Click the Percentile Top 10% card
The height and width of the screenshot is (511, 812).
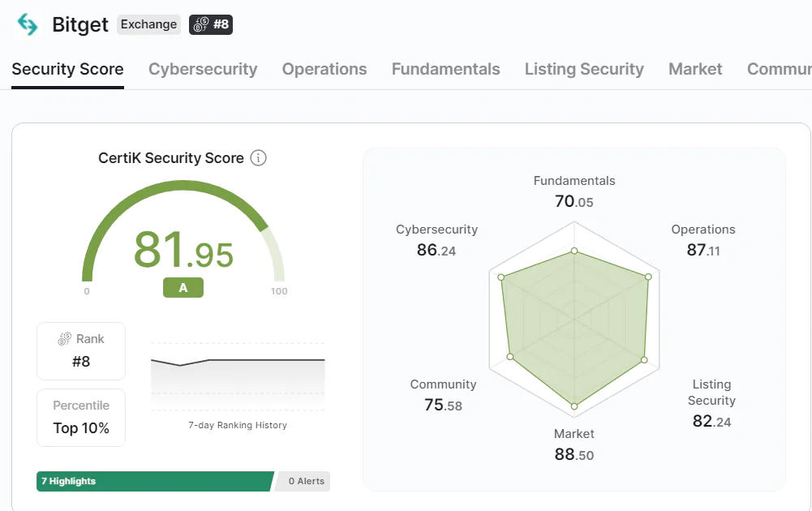(x=81, y=418)
